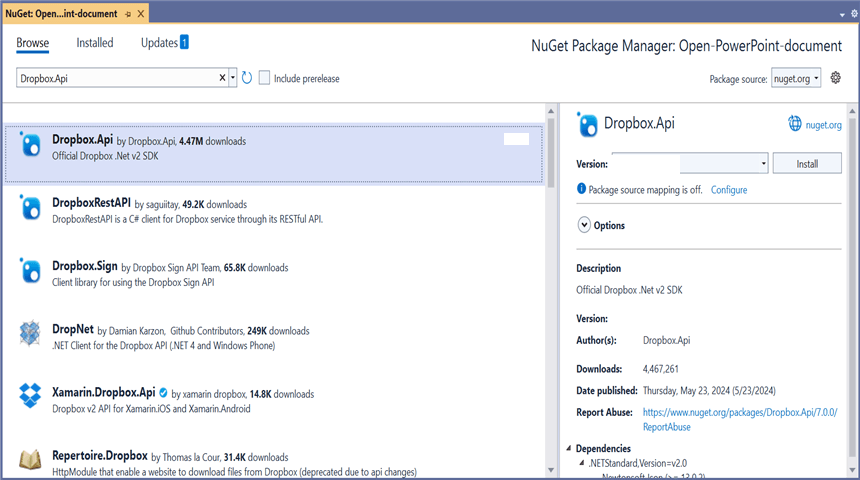Pin the NuGet document tab
Image resolution: width=860 pixels, height=480 pixels.
click(128, 14)
